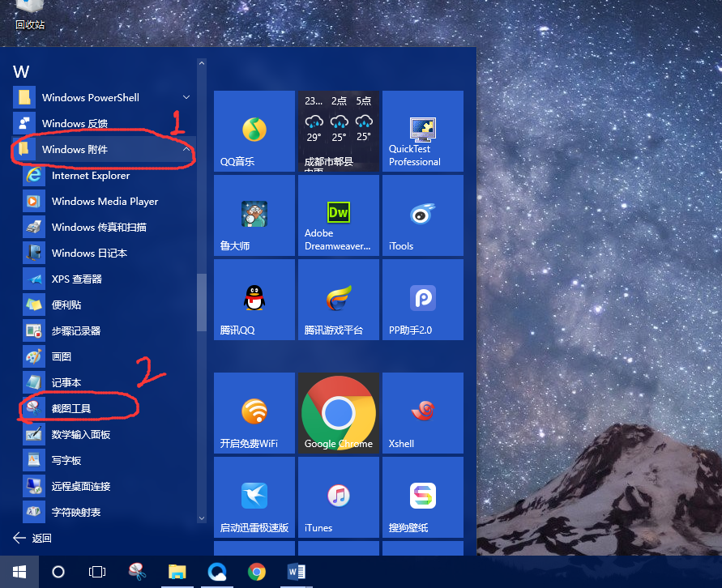Click the Windows PowerShell folder entry
722x588 pixels.
coord(104,97)
